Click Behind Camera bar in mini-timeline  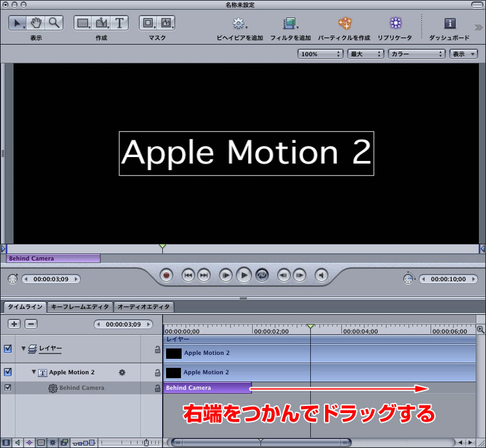[x=53, y=258]
